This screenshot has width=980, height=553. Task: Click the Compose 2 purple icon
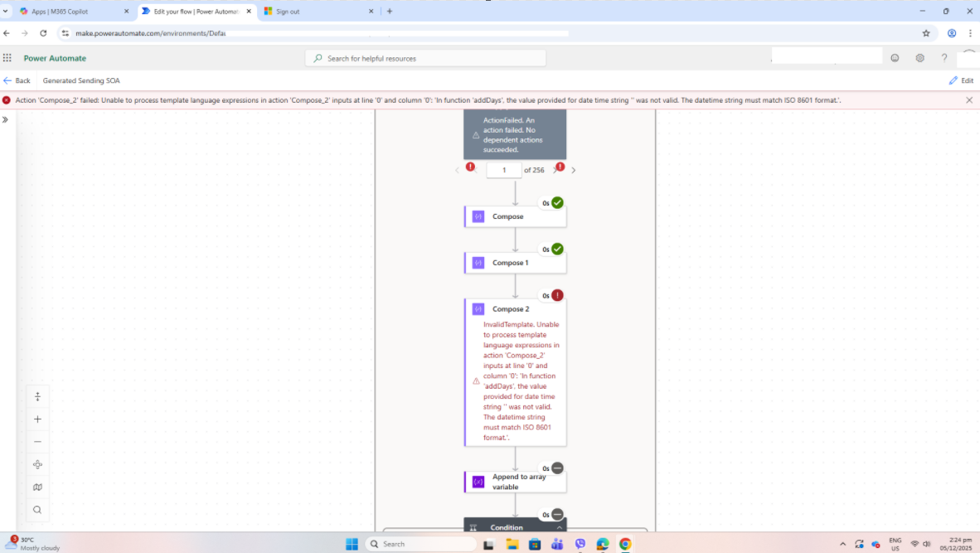pos(478,308)
